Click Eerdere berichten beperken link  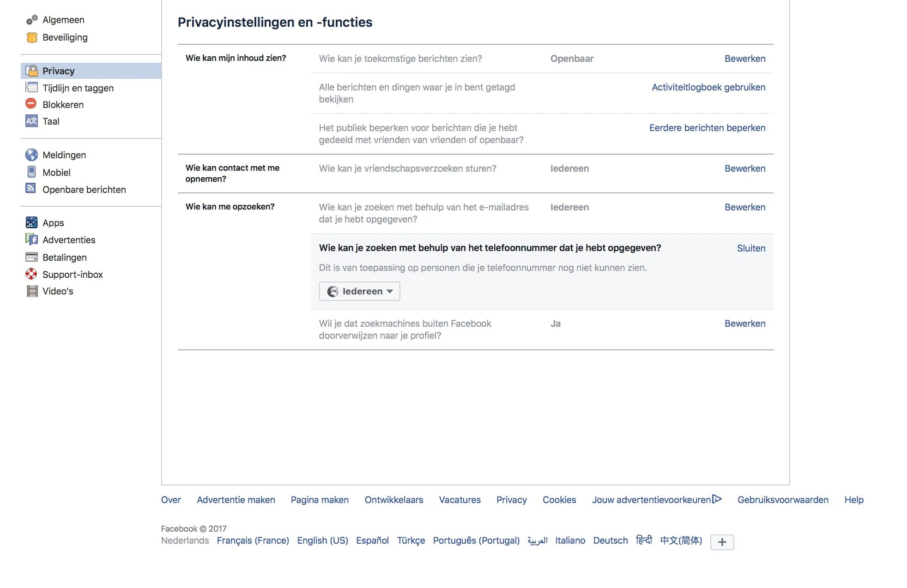[x=706, y=127]
